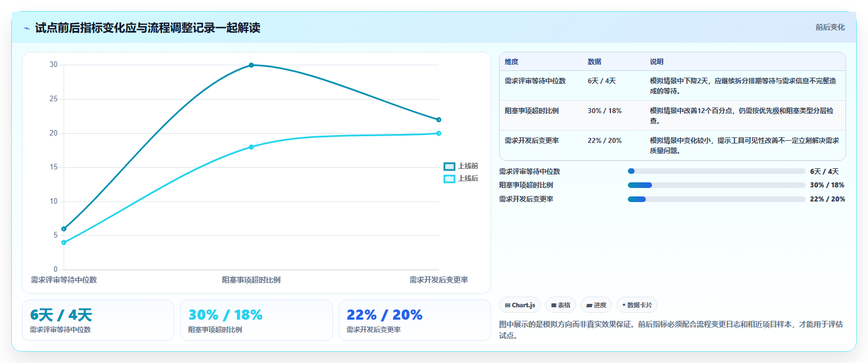The image size is (868, 363).
Task: Click the description starting 模拟情景中下降2天
Action: (744, 86)
